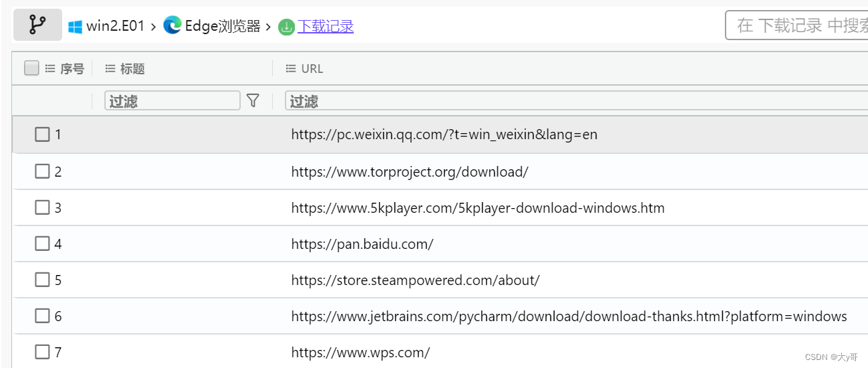Open the win2.E01 breadcrumb item
868x368 pixels.
(115, 27)
